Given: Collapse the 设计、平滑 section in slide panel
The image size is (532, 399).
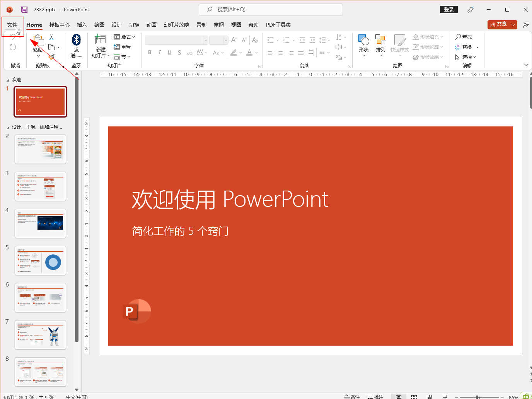Looking at the screenshot, I should (x=8, y=128).
